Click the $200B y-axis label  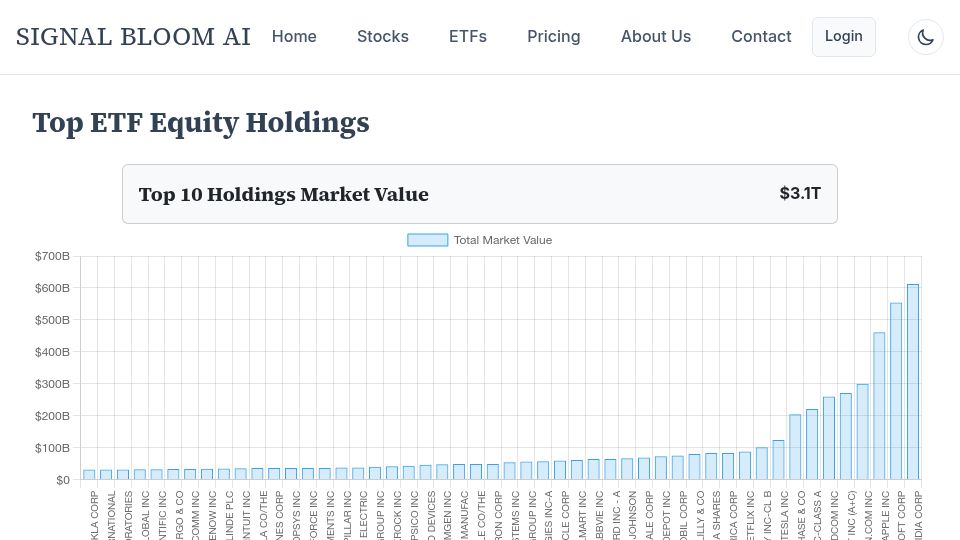[52, 416]
